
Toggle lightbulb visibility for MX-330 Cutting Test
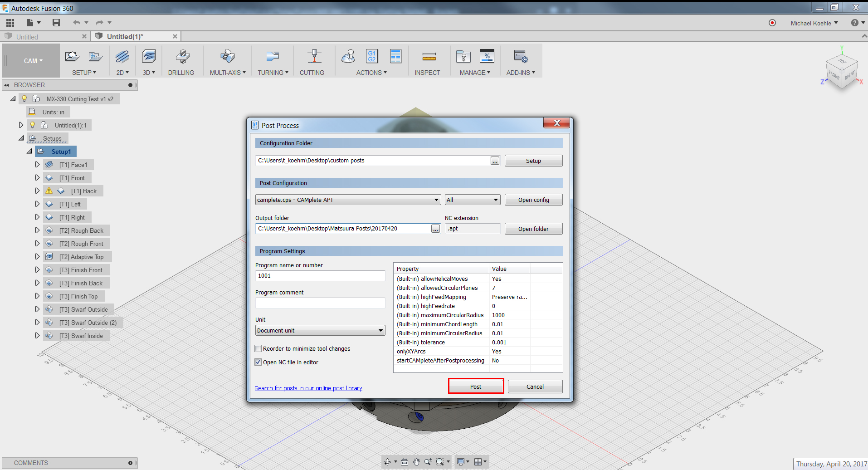point(24,98)
